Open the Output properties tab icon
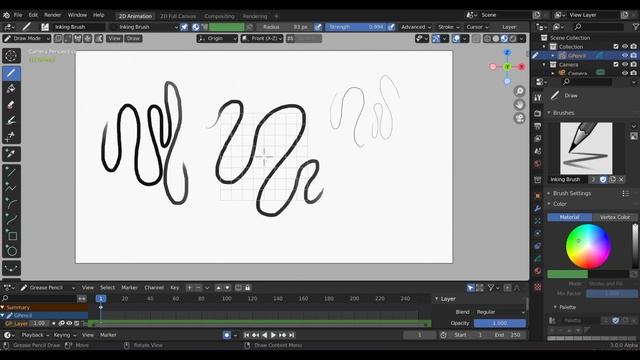The height and width of the screenshot is (360, 640). click(x=538, y=126)
